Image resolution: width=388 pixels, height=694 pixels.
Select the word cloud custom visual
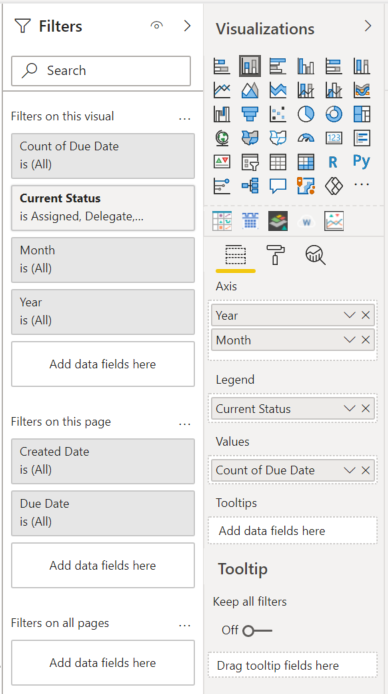click(306, 221)
